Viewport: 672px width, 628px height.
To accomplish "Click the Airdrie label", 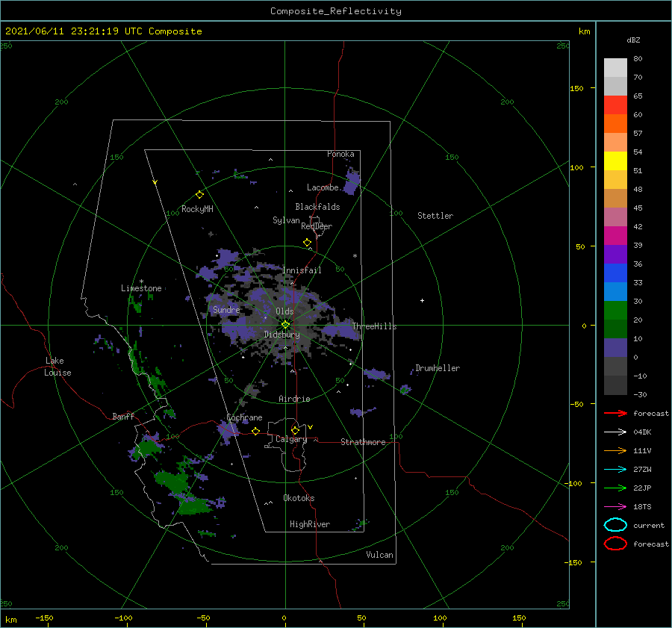I will click(x=294, y=399).
